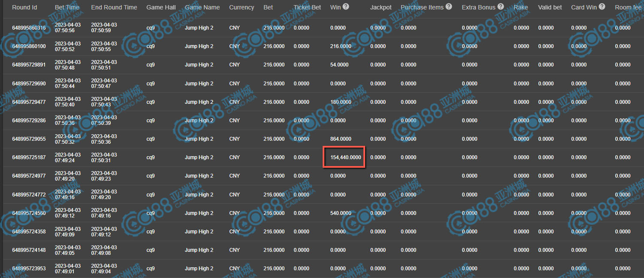
Task: Click the end round time ending 07:50:59
Action: click(104, 28)
